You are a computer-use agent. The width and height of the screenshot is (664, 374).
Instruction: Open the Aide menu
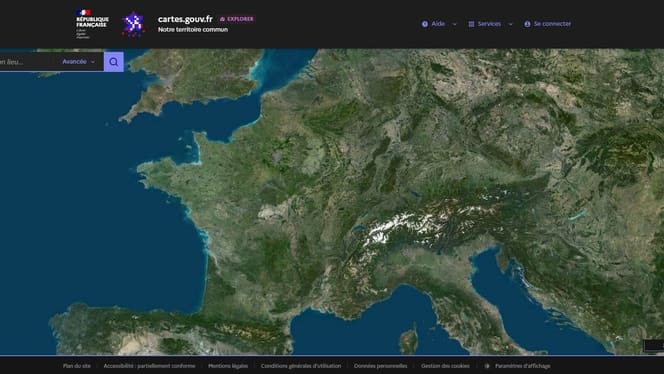[440, 24]
